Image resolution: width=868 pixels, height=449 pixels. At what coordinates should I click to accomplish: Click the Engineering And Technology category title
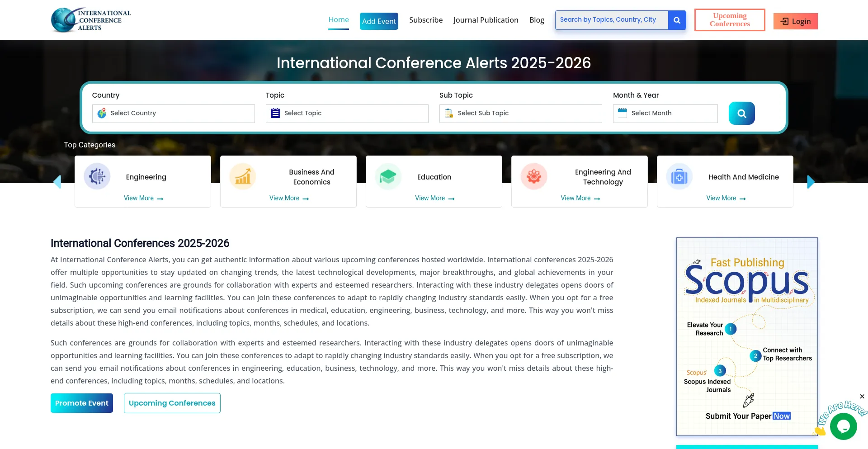[603, 177]
